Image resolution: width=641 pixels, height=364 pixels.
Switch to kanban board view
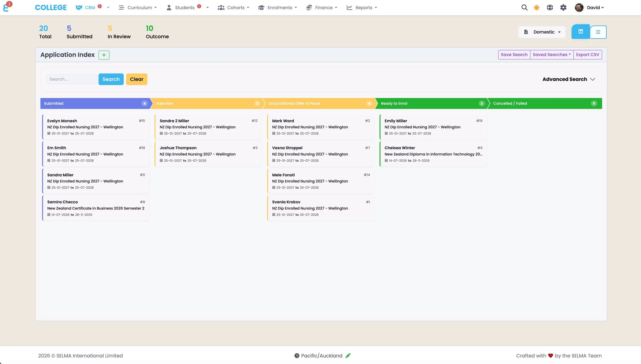(x=581, y=32)
